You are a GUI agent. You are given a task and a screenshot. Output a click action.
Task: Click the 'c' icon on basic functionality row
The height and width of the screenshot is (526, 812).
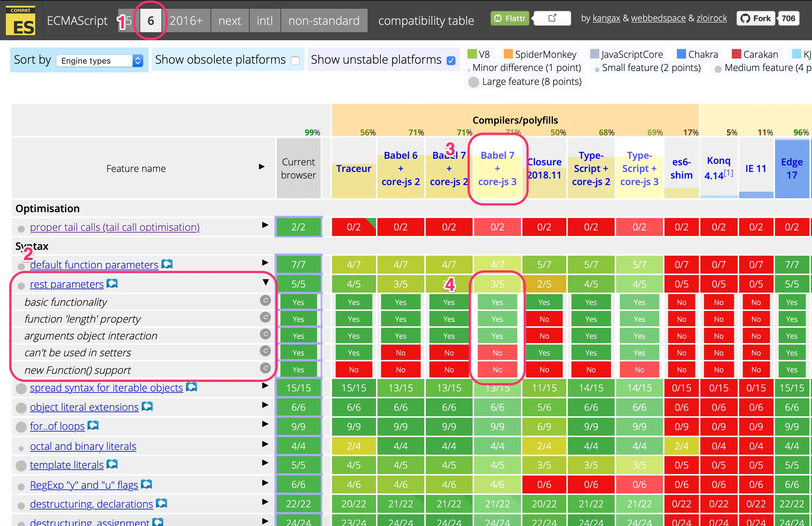(x=265, y=301)
